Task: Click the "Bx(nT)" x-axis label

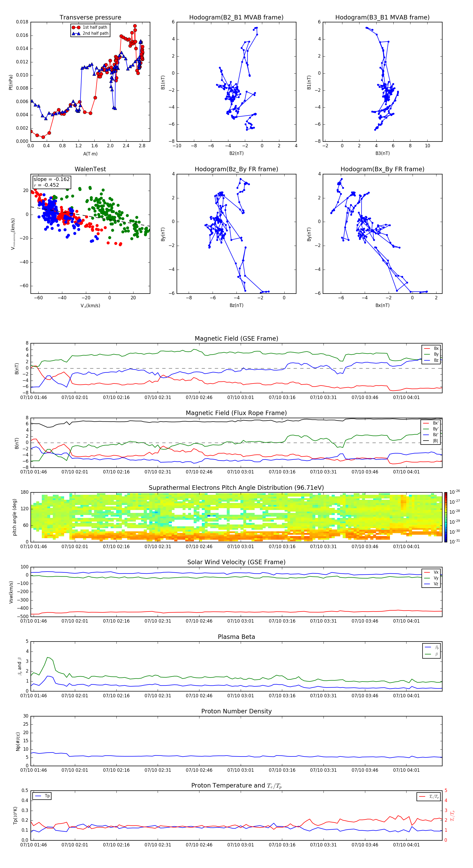Action: 382,305
